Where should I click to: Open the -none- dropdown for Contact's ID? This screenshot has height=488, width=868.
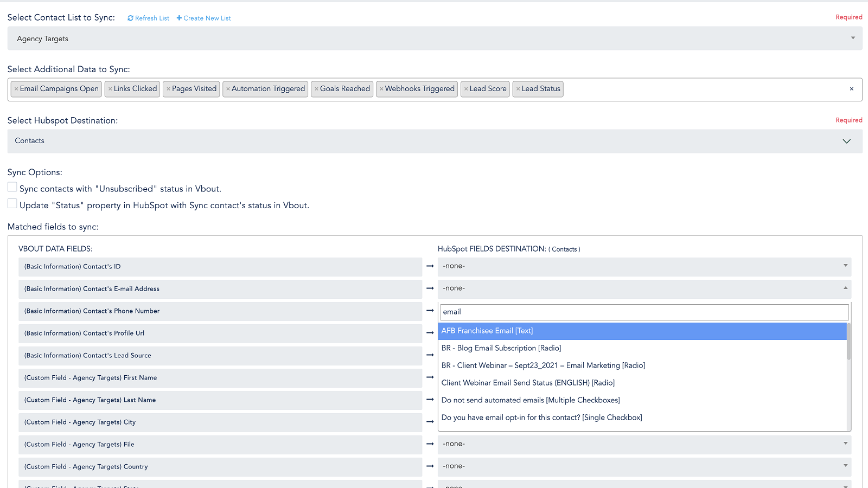click(845, 266)
